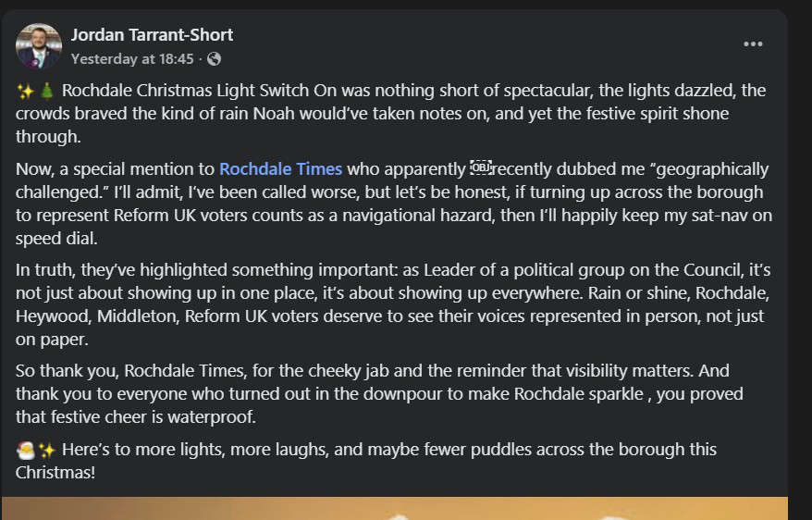The height and width of the screenshot is (520, 812).
Task: Click the Santa Claus emoji
Action: pos(26,450)
